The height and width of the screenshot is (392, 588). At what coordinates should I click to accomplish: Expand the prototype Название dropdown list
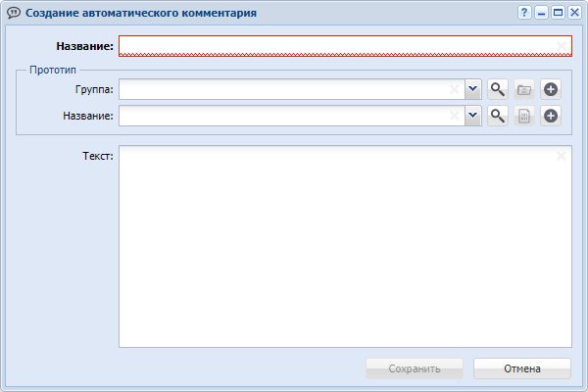[x=472, y=117]
